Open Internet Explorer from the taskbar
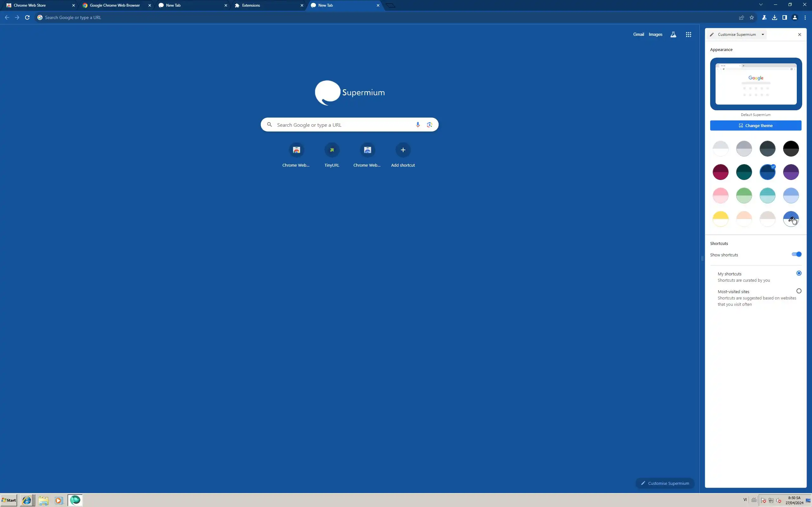This screenshot has height=507, width=812. [x=27, y=500]
